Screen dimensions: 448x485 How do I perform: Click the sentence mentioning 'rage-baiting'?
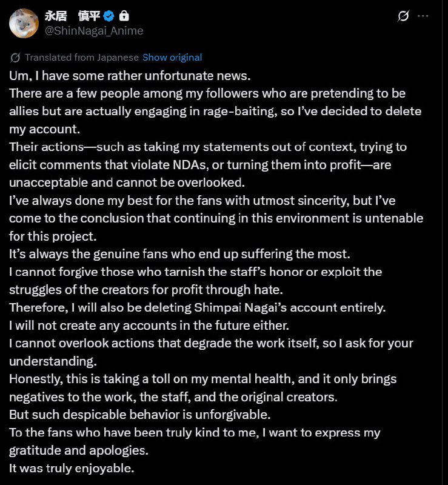click(x=215, y=112)
